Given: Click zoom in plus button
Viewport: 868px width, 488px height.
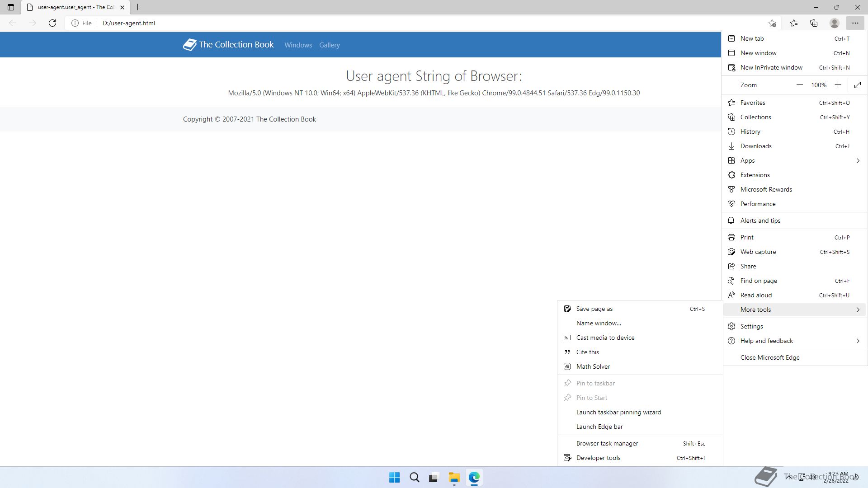Looking at the screenshot, I should pyautogui.click(x=838, y=85).
